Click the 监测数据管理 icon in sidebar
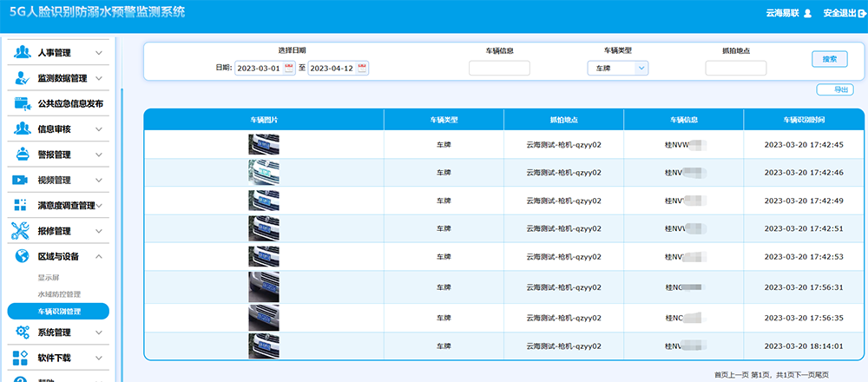Screen dimensions: 868x382 point(22,78)
